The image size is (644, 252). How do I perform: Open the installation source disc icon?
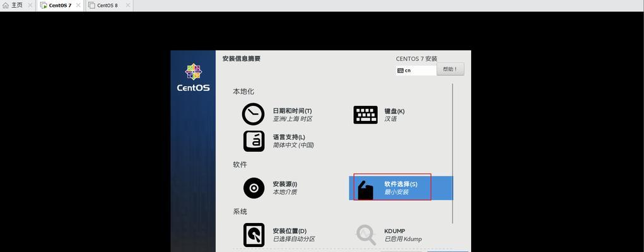(x=254, y=188)
